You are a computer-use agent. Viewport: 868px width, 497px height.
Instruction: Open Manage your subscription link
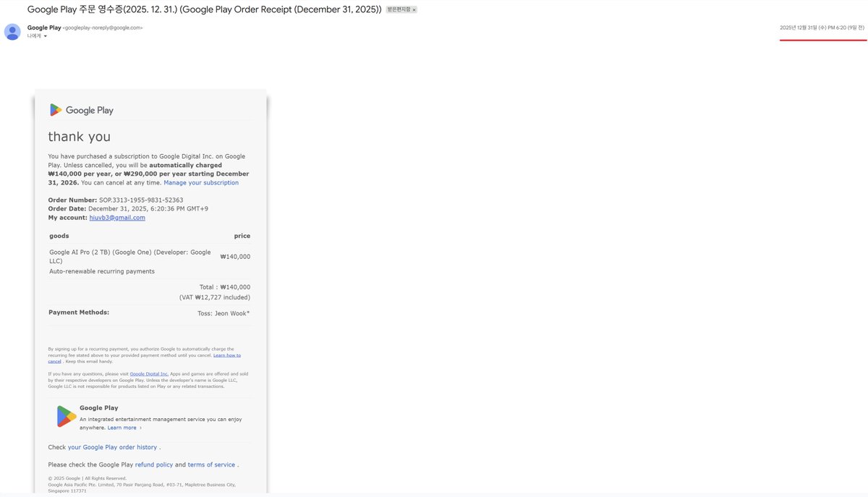(201, 183)
